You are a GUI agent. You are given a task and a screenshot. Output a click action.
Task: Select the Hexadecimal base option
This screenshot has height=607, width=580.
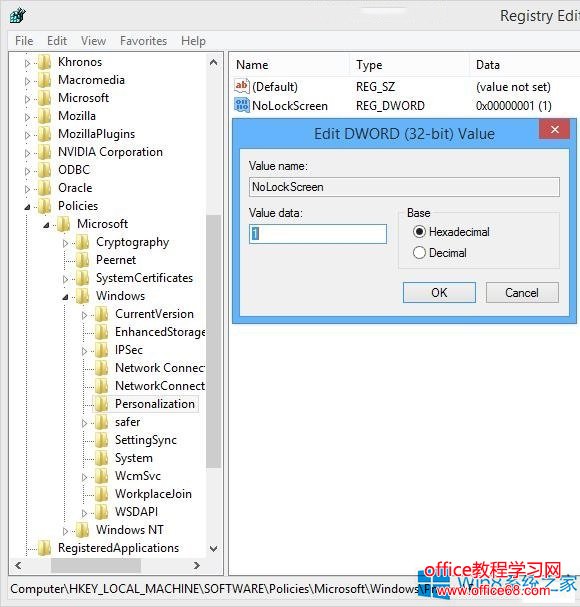click(419, 231)
